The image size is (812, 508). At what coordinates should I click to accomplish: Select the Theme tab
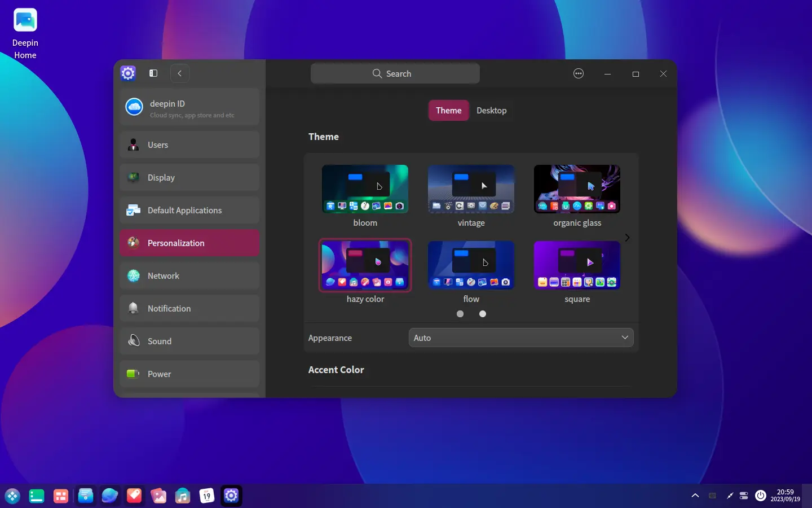point(448,111)
